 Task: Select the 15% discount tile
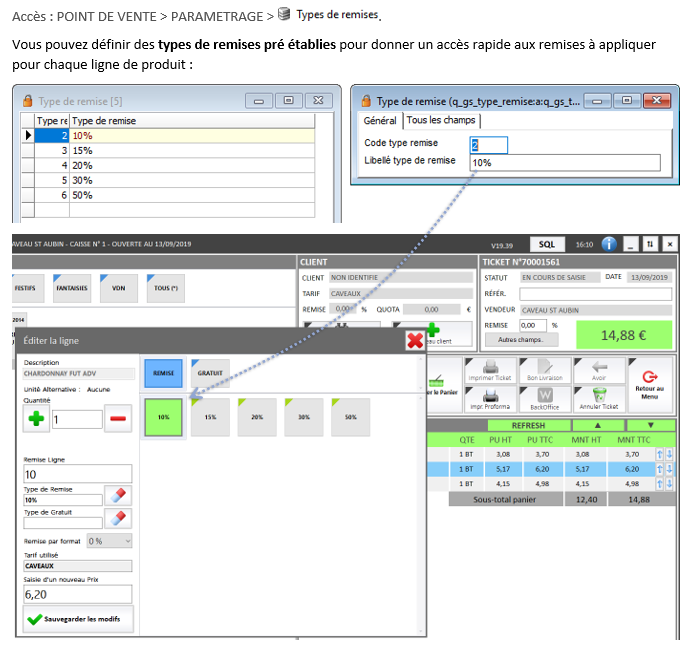(210, 417)
